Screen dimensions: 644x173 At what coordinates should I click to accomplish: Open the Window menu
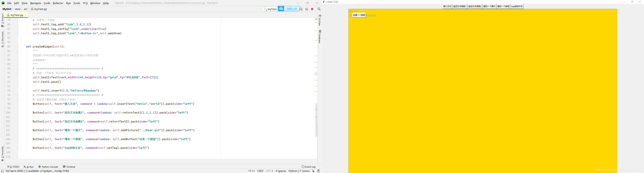95,3
